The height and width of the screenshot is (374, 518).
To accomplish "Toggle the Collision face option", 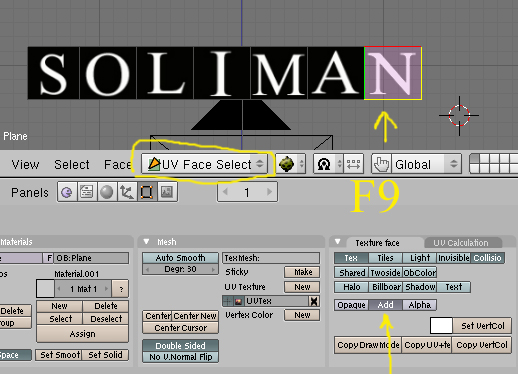I will pyautogui.click(x=487, y=258).
